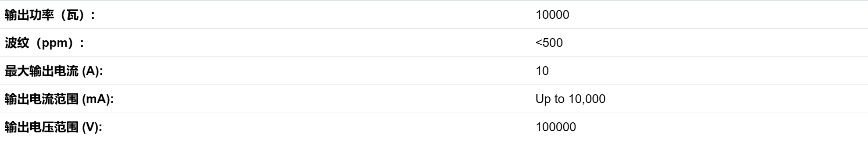
Task: Click the 最大 text in third row
Action: (x=17, y=71)
